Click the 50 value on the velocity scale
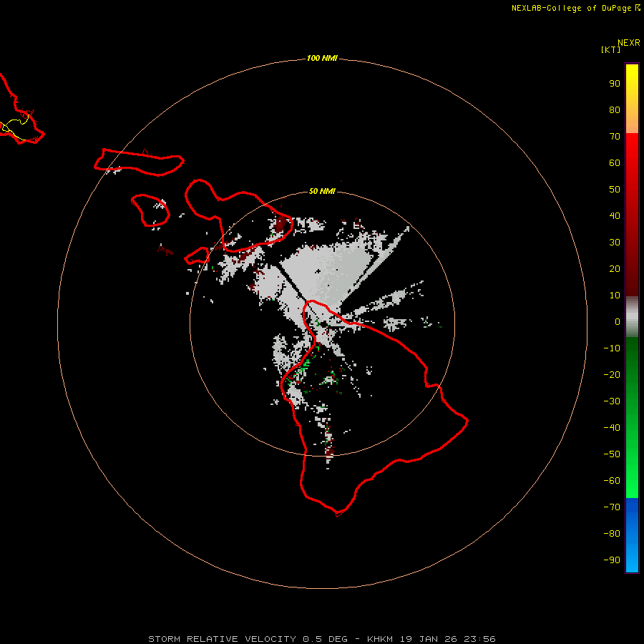The height and width of the screenshot is (644, 644). click(x=615, y=190)
